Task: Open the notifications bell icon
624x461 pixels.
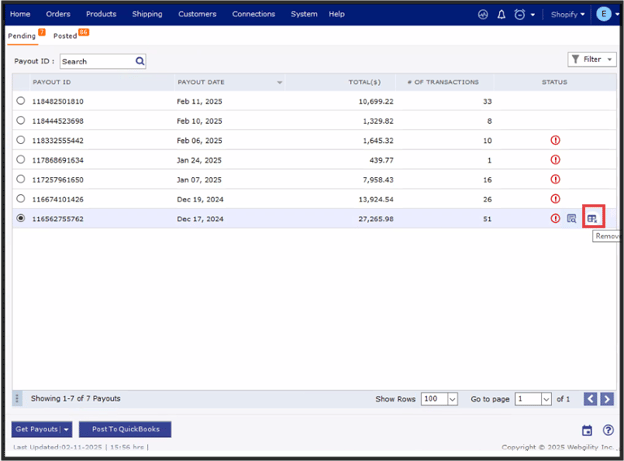Action: (x=501, y=14)
